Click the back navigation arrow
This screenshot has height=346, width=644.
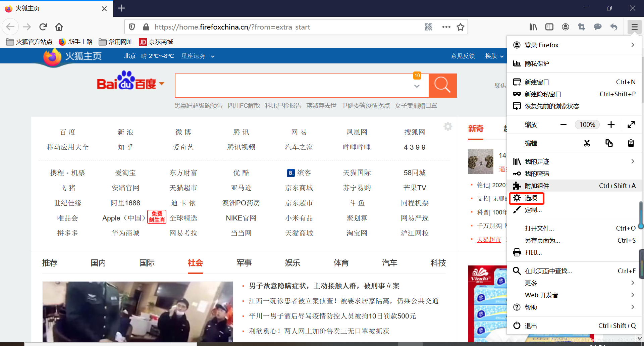[10, 27]
